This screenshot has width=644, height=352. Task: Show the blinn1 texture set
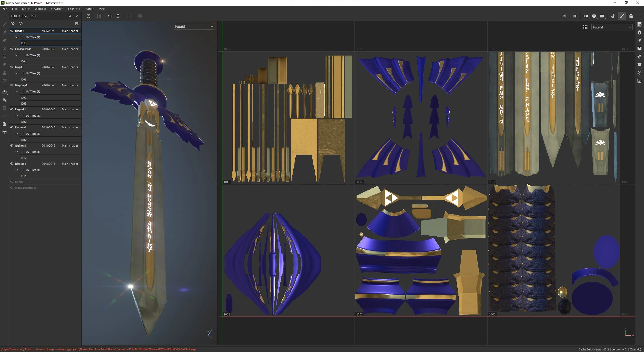pos(12,182)
